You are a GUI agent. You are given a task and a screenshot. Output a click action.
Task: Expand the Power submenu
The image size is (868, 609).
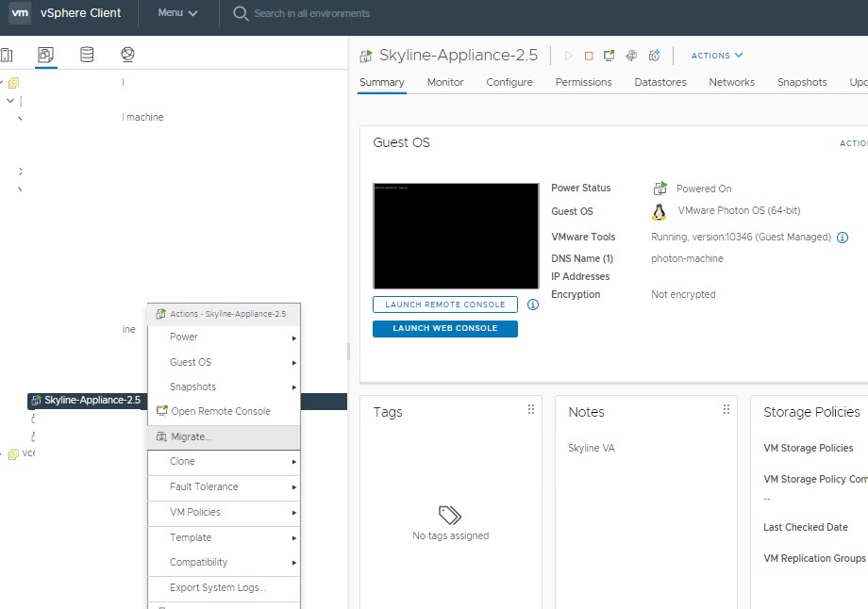pos(224,337)
